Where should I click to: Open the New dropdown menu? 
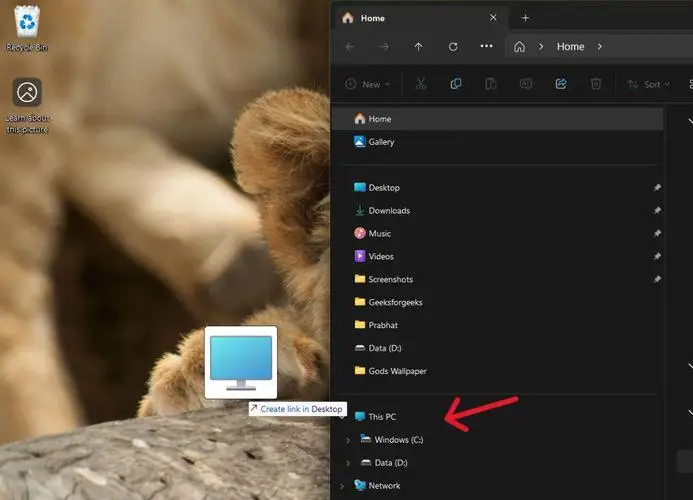[366, 84]
